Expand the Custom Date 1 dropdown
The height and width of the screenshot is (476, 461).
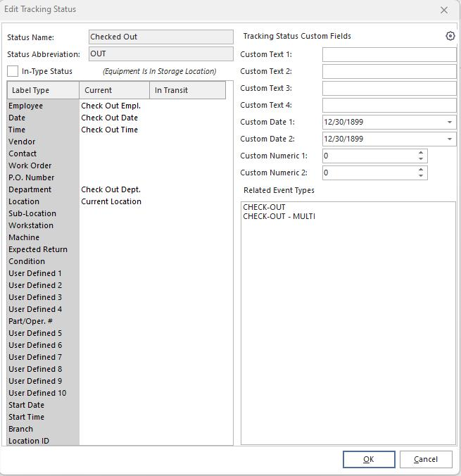click(450, 123)
